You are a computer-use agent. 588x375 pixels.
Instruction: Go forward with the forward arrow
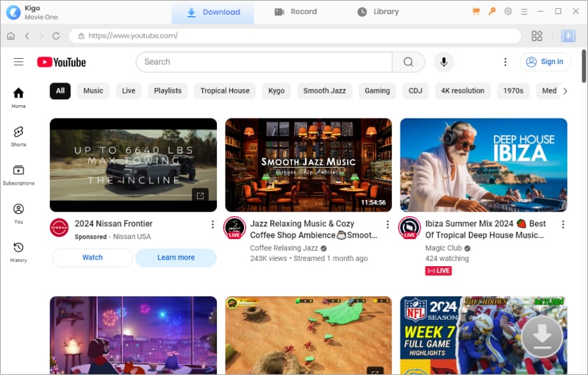[x=41, y=36]
